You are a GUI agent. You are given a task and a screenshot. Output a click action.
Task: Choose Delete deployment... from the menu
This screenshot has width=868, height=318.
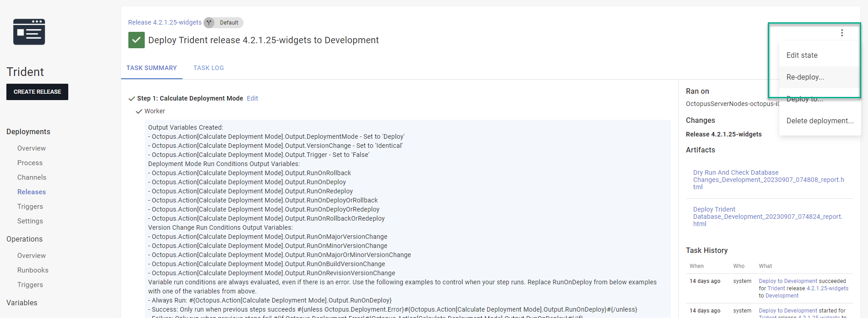820,121
